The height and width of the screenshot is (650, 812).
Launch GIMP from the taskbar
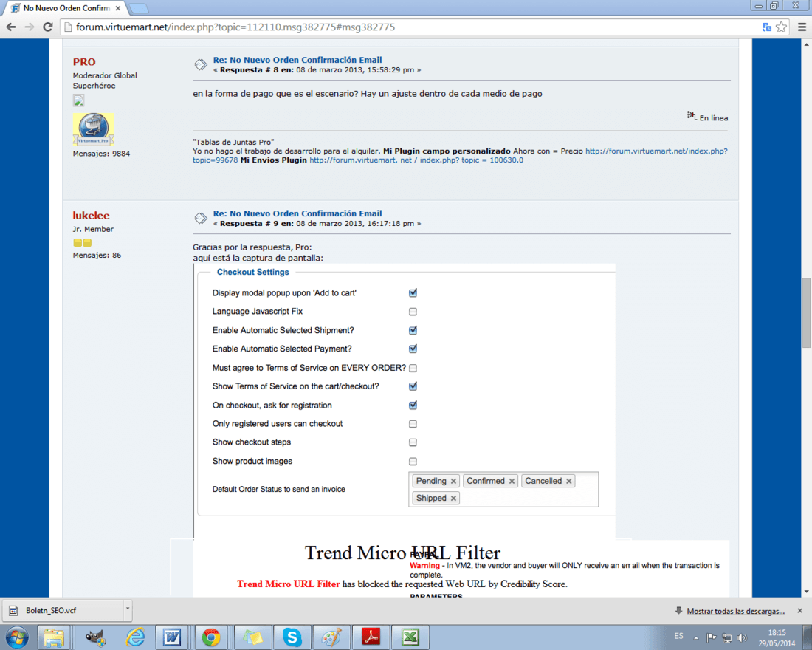coord(95,637)
